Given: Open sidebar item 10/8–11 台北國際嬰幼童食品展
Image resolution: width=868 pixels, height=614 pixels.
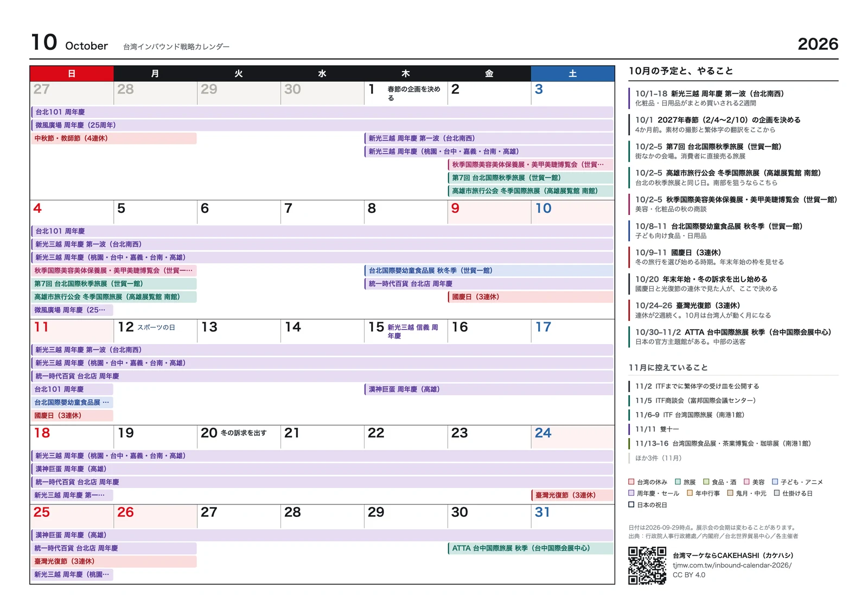Looking at the screenshot, I should pyautogui.click(x=733, y=231).
